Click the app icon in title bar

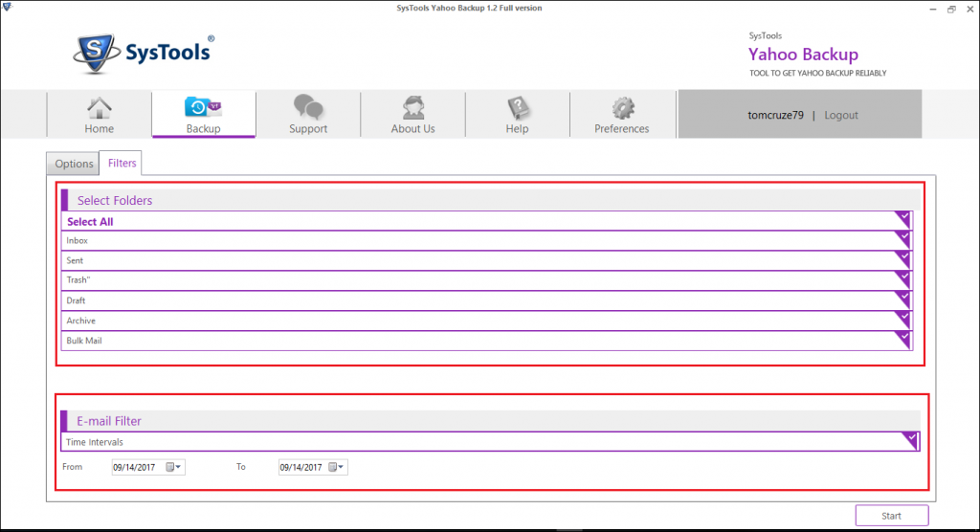[x=7, y=7]
